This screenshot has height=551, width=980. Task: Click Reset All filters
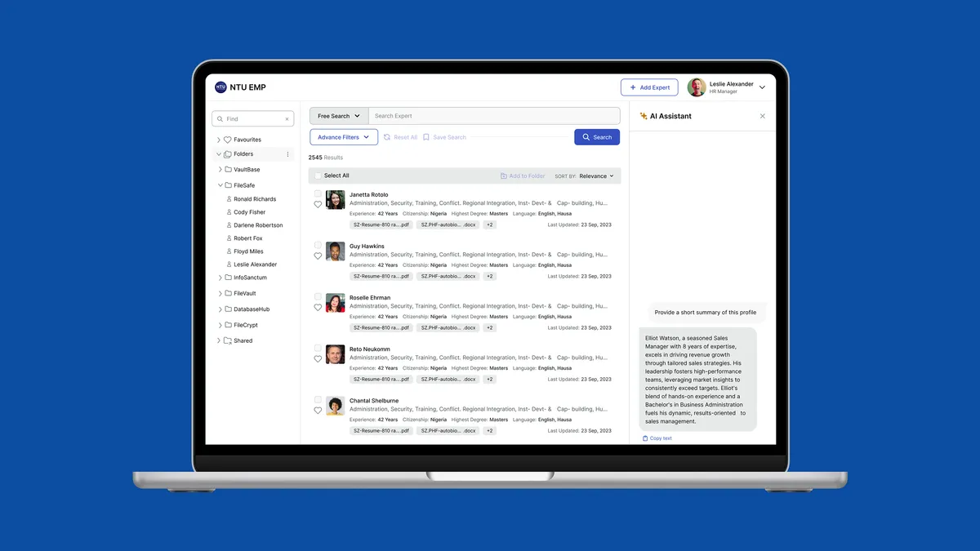tap(400, 137)
